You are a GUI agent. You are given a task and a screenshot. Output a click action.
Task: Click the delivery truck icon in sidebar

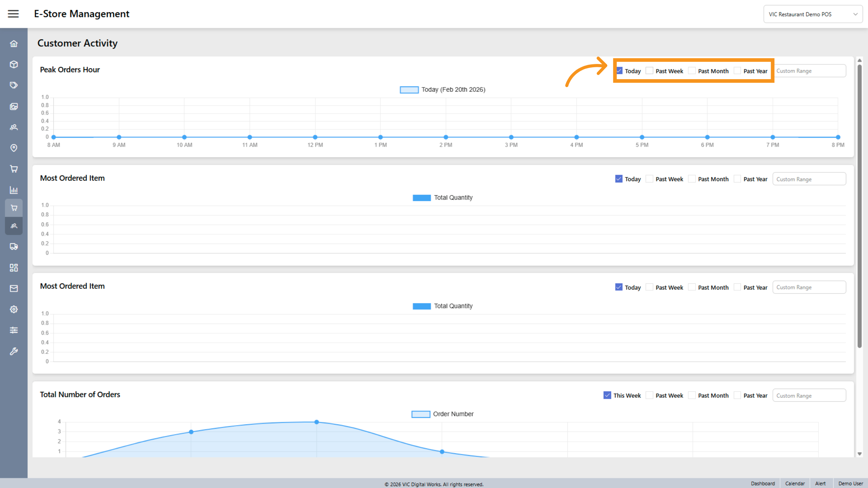click(14, 247)
